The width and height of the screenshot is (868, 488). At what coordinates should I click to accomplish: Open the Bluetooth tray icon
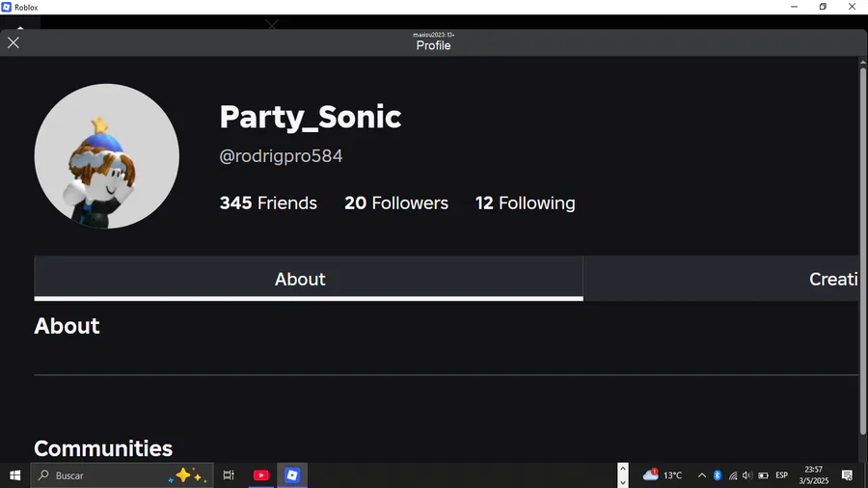(x=718, y=475)
